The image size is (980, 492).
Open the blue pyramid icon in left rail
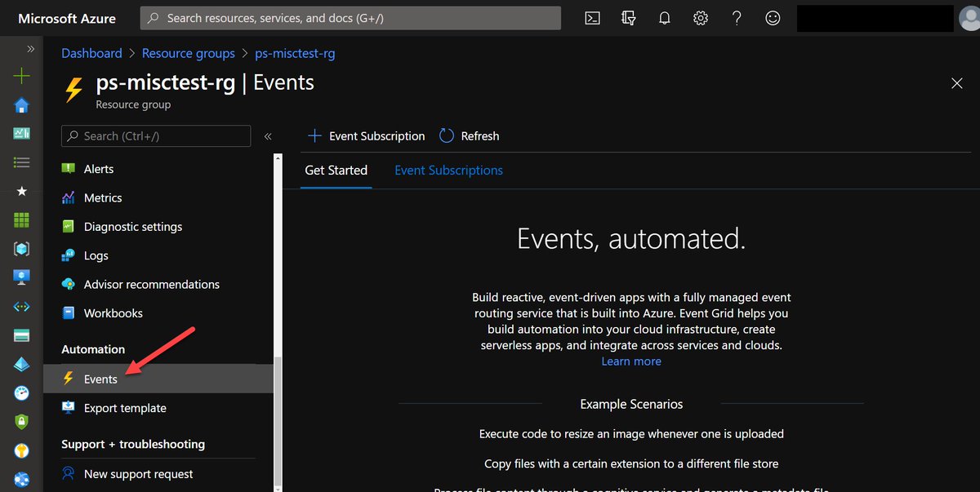22,364
